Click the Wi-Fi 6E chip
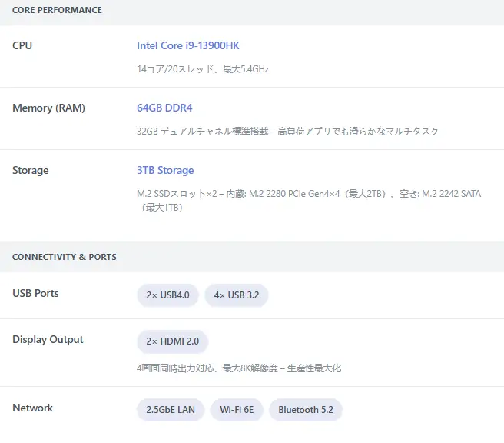Screen dimensions: 504x443 click(237, 410)
